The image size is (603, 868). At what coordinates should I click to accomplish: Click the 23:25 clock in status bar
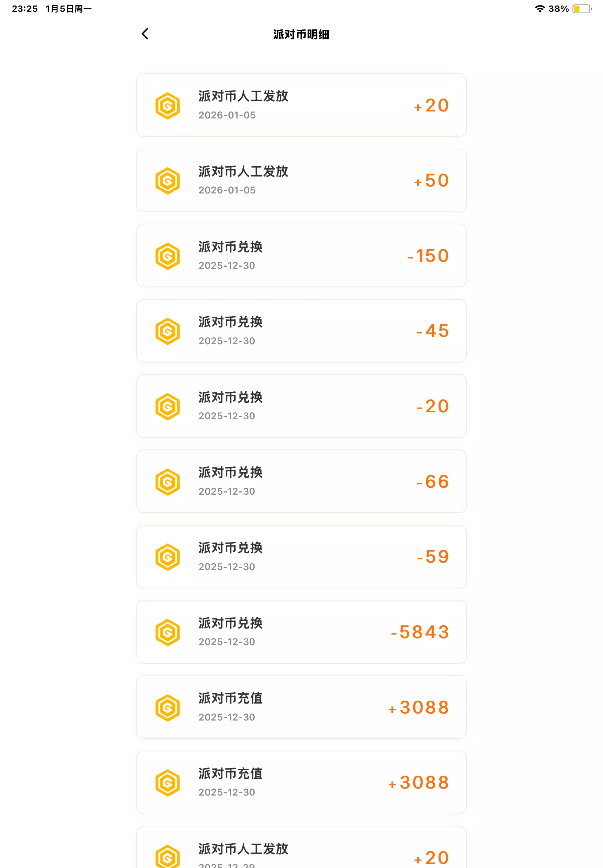pos(25,9)
